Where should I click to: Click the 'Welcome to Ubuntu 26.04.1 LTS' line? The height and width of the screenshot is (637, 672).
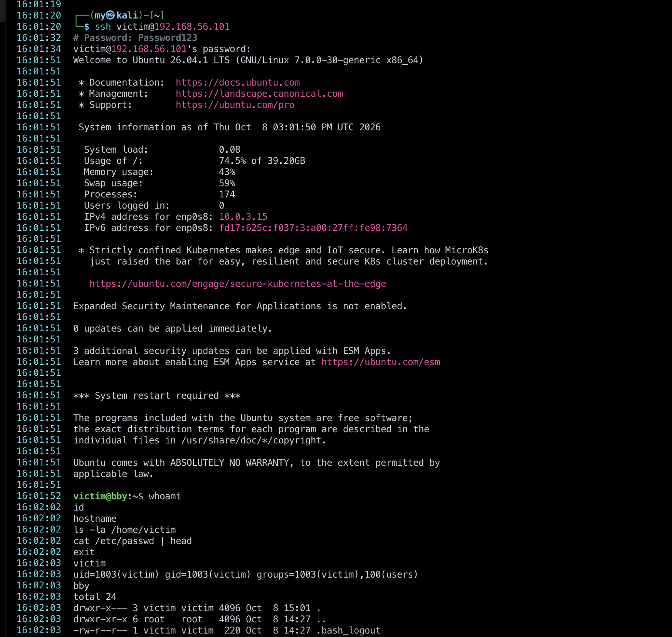(249, 60)
